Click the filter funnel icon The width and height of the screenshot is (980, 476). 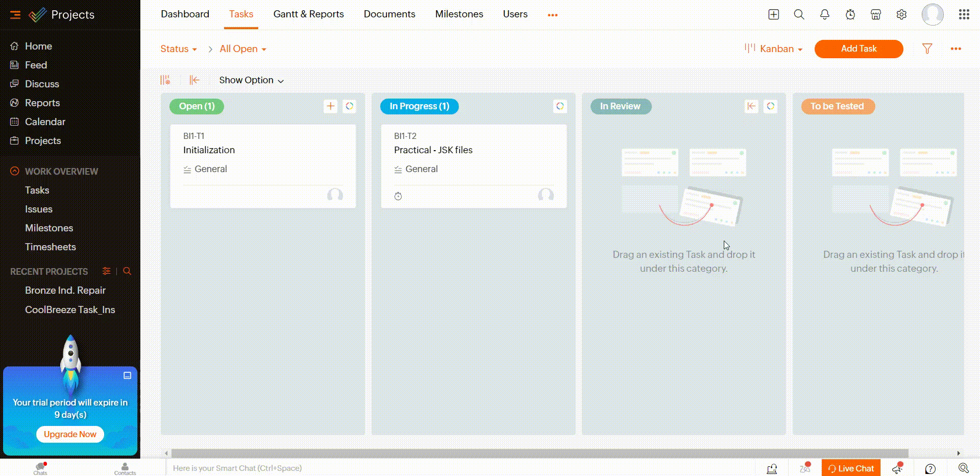[x=927, y=49]
